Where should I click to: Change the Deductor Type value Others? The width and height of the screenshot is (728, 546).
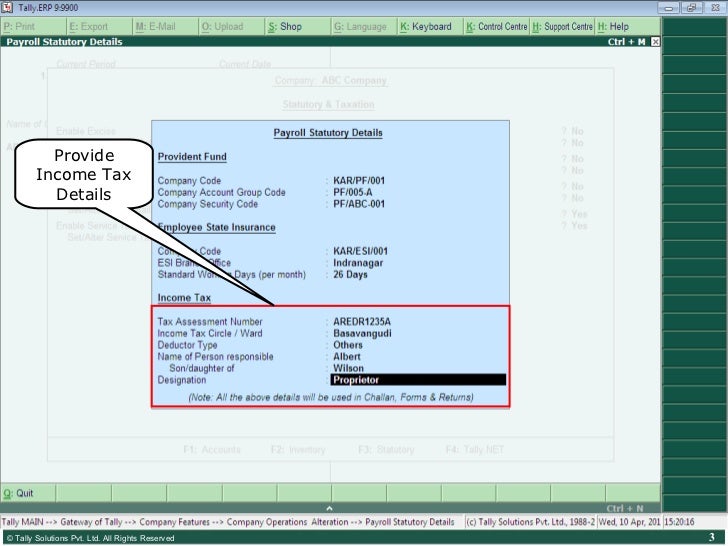[348, 345]
